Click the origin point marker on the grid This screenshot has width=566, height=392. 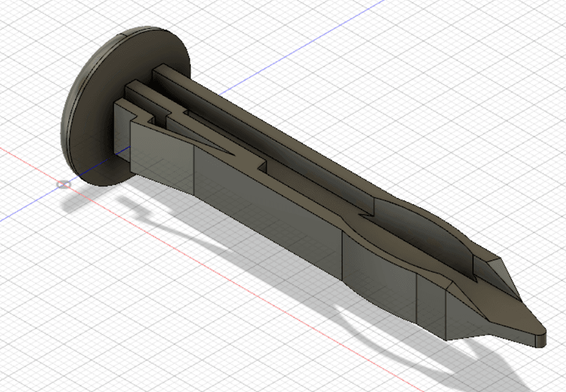pos(63,185)
